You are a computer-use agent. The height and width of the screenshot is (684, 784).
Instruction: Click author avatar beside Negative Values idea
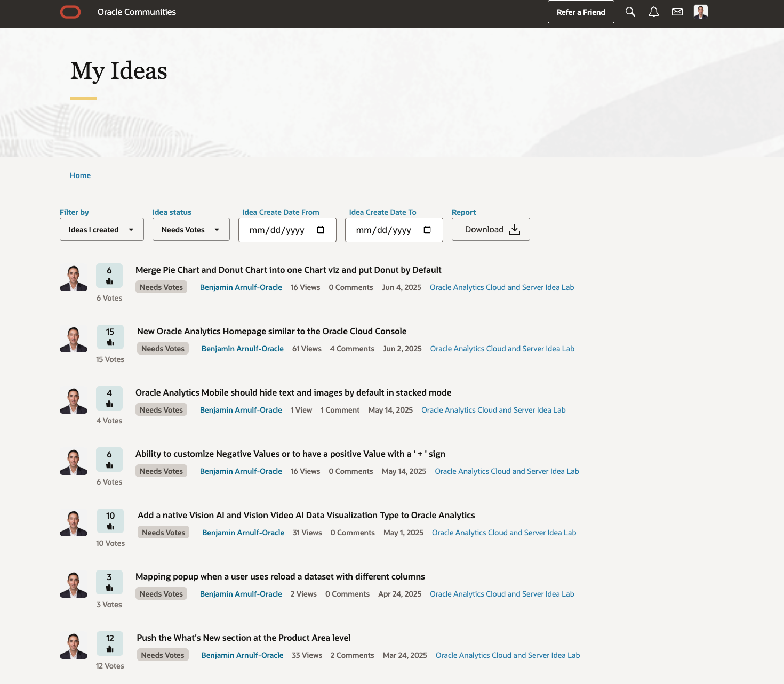(x=74, y=462)
